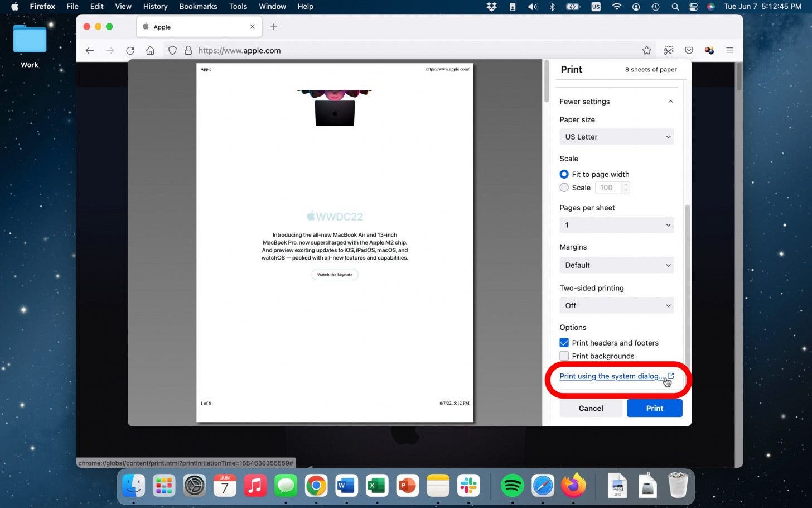
Task: Click the screenshot tool icon in the toolbar
Action: tap(668, 50)
